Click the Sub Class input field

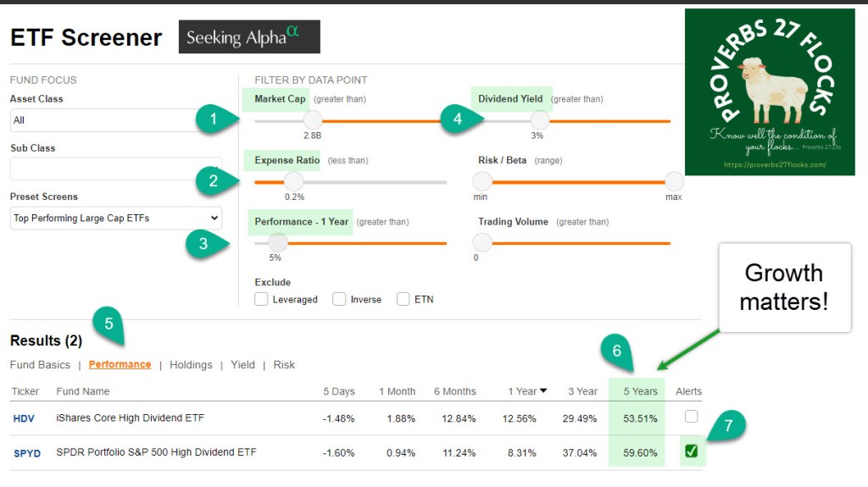[116, 169]
